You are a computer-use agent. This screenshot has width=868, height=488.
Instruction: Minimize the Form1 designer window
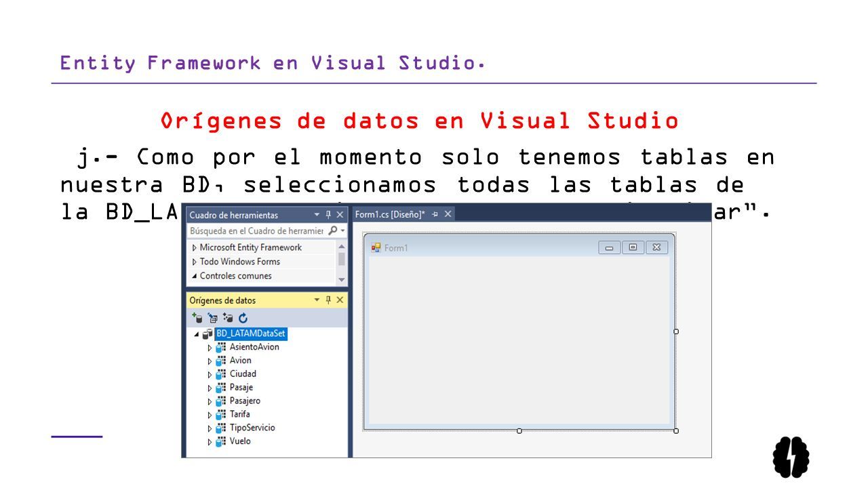[x=610, y=247]
